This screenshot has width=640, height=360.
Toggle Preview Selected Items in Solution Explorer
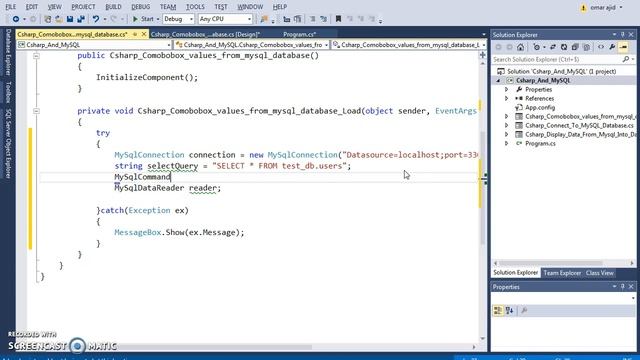623,47
